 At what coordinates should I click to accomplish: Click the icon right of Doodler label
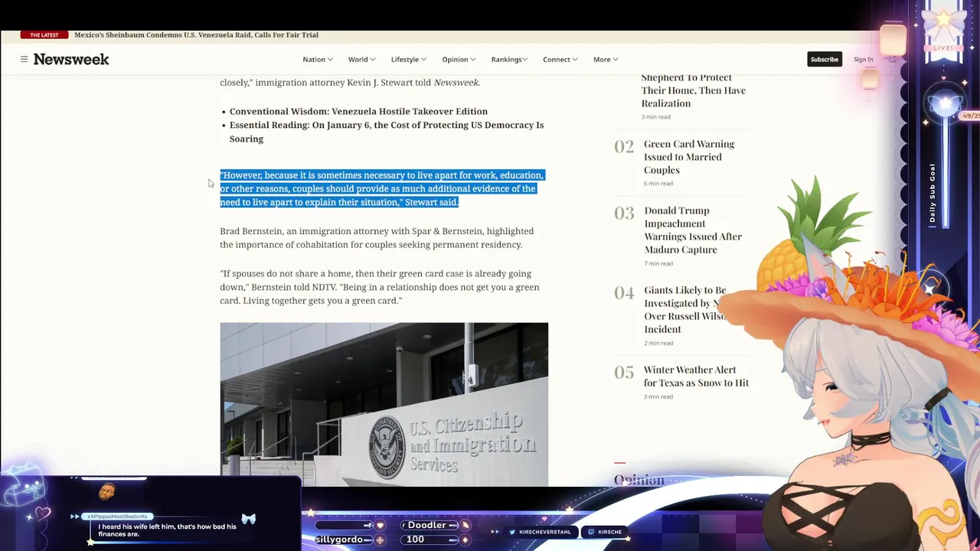[x=465, y=525]
